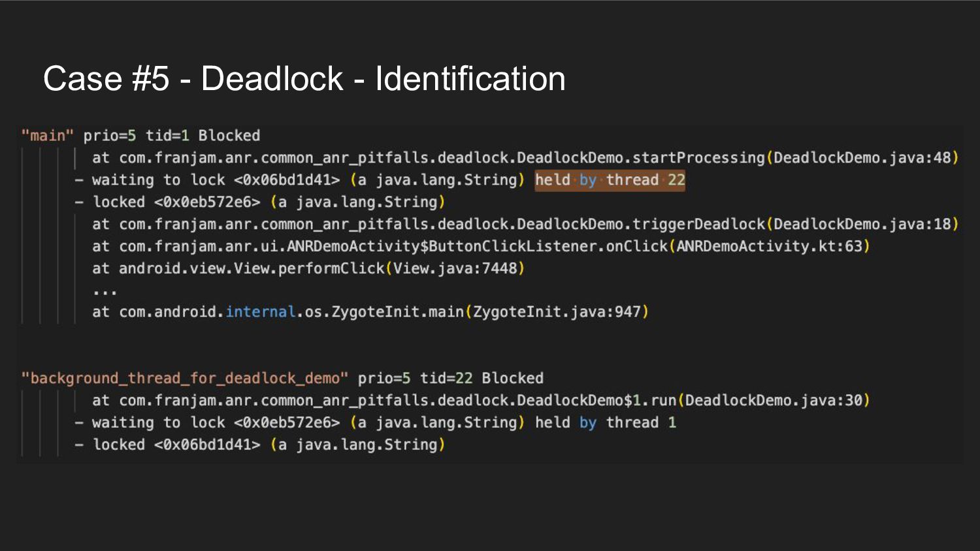The height and width of the screenshot is (551, 980).
Task: Select the ZygoteInit.main(ZygoteInit.java:947) line
Action: (x=370, y=312)
